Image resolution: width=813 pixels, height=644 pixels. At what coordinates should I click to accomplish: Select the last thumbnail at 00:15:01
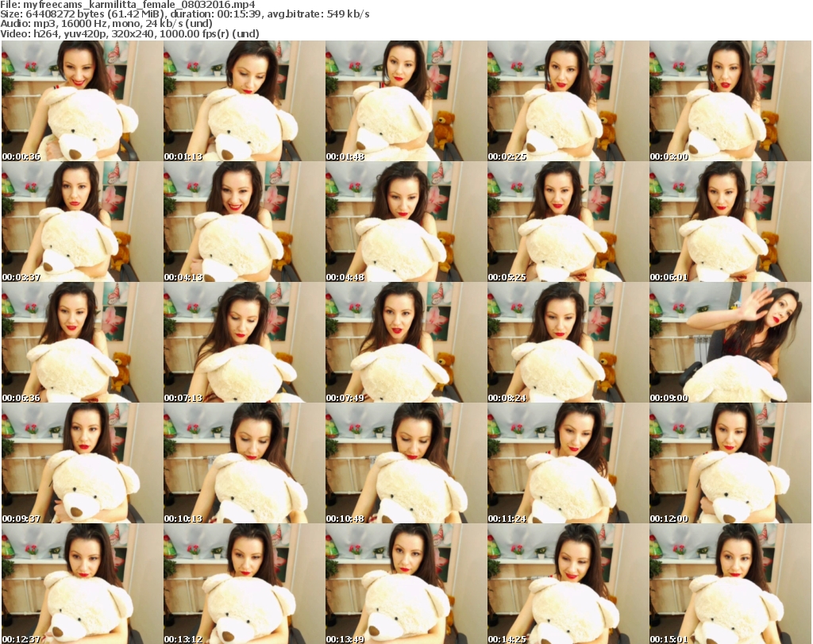pos(729,584)
